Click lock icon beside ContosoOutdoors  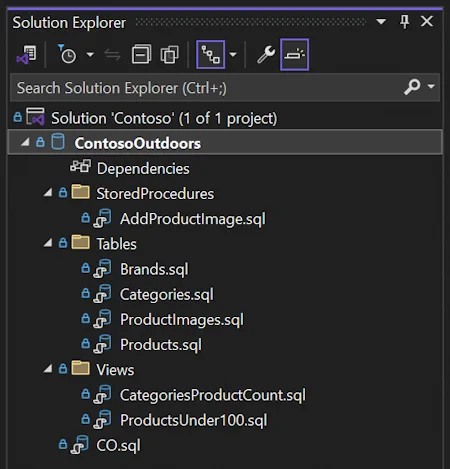point(40,142)
